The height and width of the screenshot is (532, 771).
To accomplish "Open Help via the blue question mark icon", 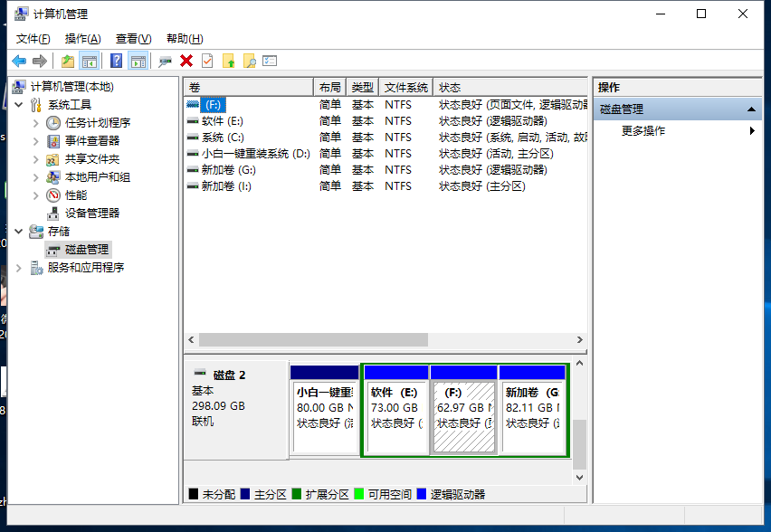I will [x=116, y=61].
